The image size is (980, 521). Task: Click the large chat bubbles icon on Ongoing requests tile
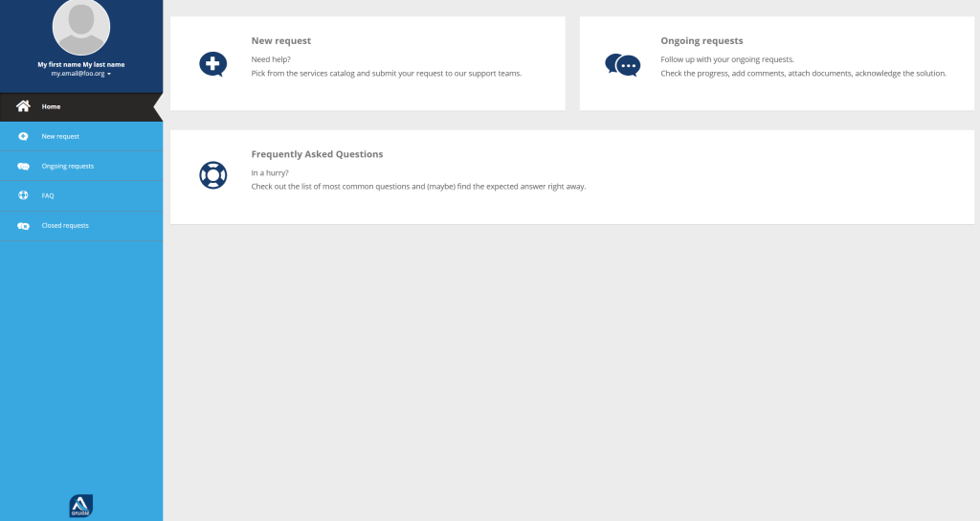pyautogui.click(x=622, y=64)
